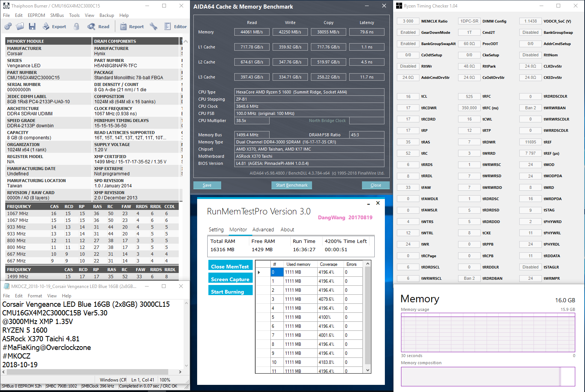Open the Backup menu in Thaiphoon Burner
This screenshot has width=585, height=392.
pyautogui.click(x=107, y=15)
